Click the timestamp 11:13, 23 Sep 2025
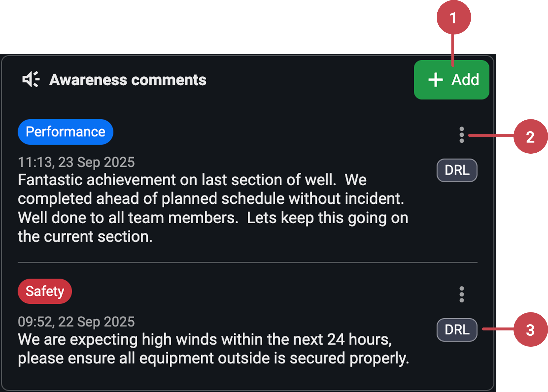 pos(76,162)
